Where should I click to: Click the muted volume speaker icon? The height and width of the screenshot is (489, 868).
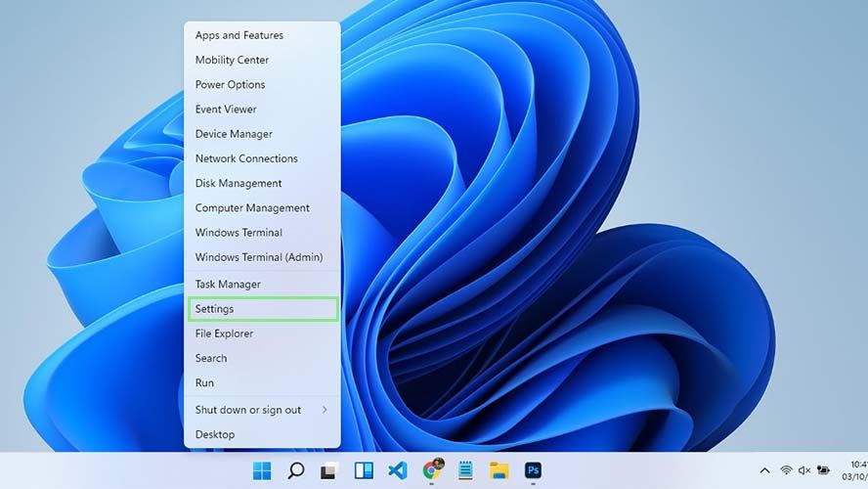click(804, 470)
